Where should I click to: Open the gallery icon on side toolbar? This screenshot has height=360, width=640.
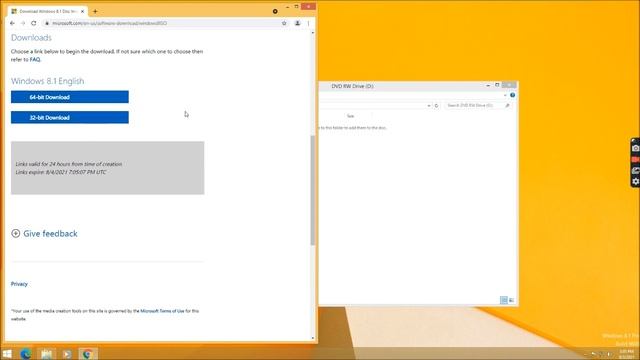636,171
